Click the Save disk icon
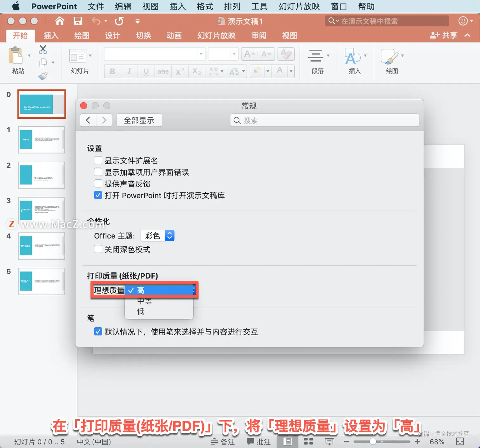 77,21
